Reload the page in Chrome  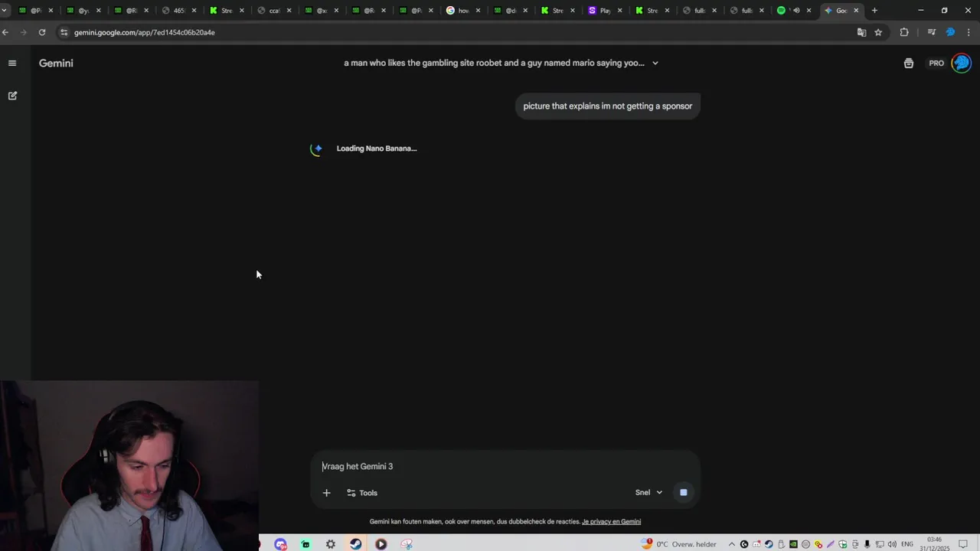pyautogui.click(x=42, y=32)
